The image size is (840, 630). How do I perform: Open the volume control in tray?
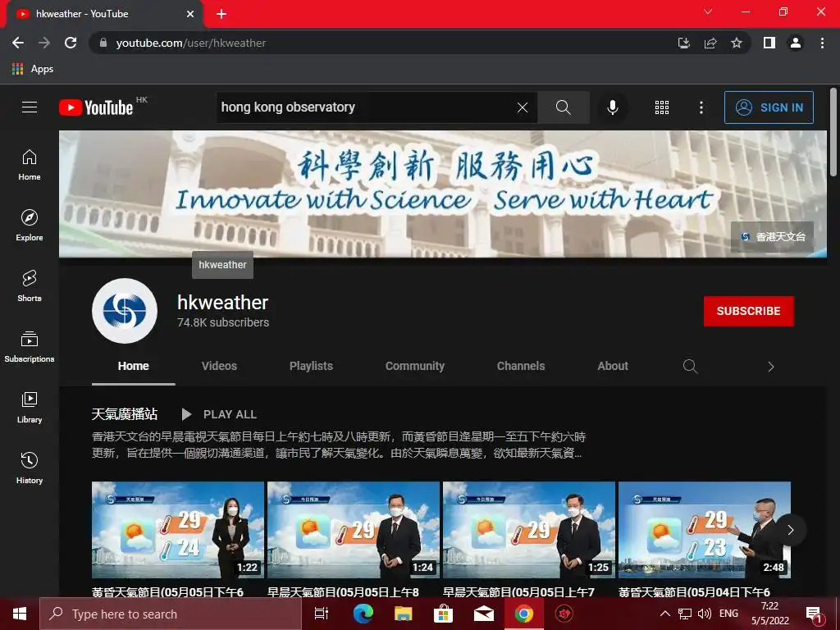point(705,614)
